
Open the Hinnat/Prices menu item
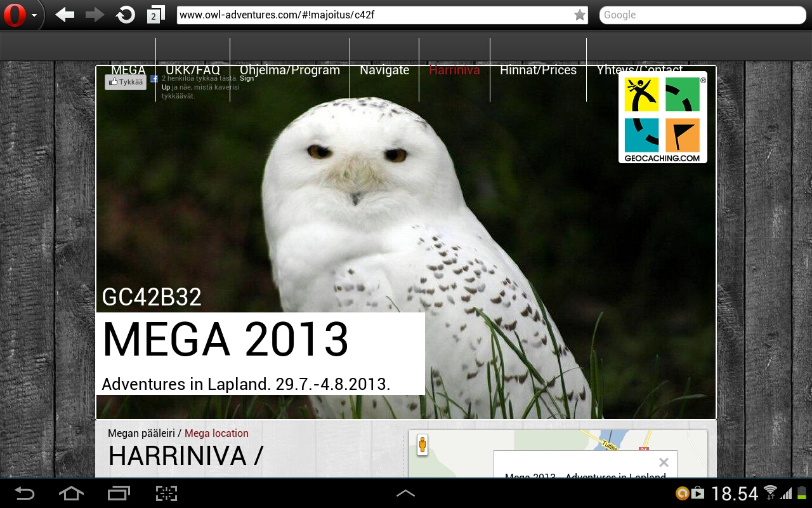[x=537, y=70]
